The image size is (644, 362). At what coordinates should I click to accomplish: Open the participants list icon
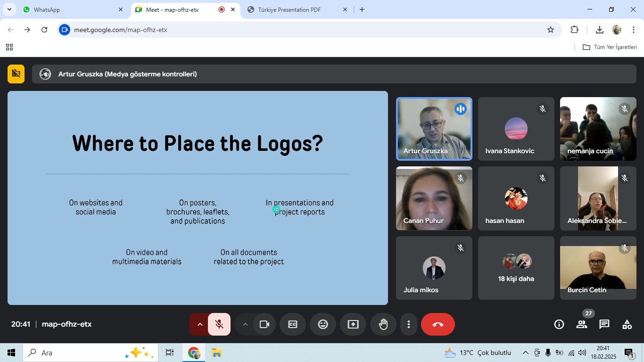(x=582, y=324)
